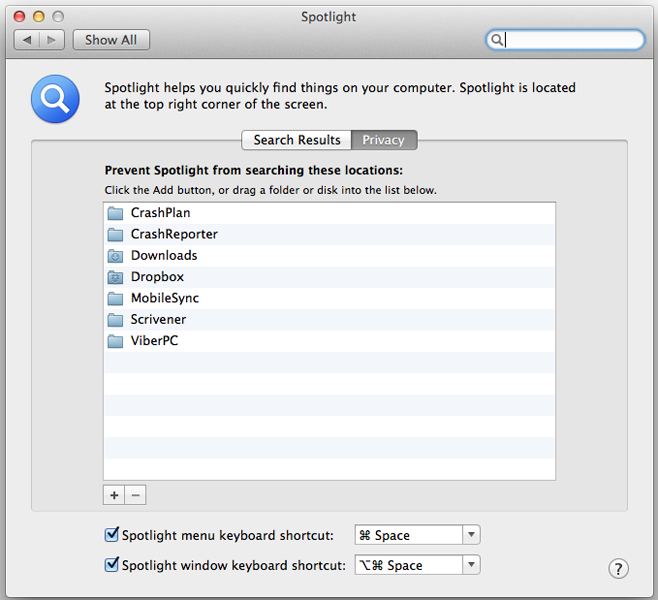Toggle Spotlight menu keyboard shortcut checkbox
658x600 pixels.
point(112,535)
